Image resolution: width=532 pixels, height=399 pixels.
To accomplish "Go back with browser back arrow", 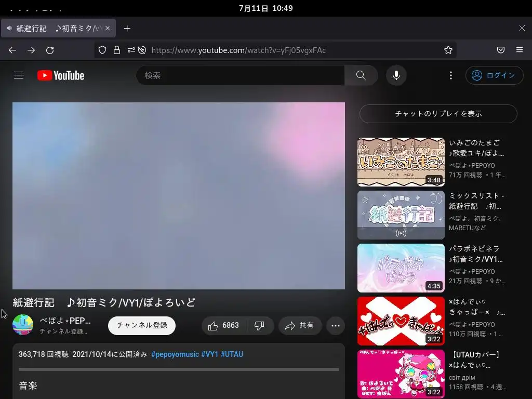I will click(x=12, y=50).
